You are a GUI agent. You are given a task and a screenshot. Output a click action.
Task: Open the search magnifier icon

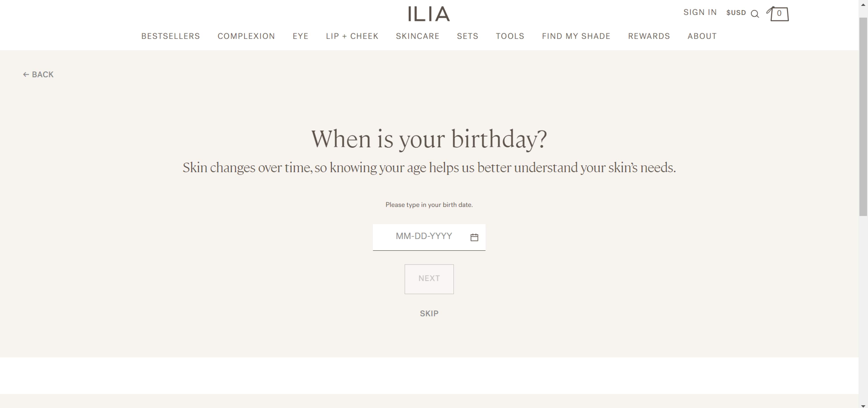[x=755, y=14]
